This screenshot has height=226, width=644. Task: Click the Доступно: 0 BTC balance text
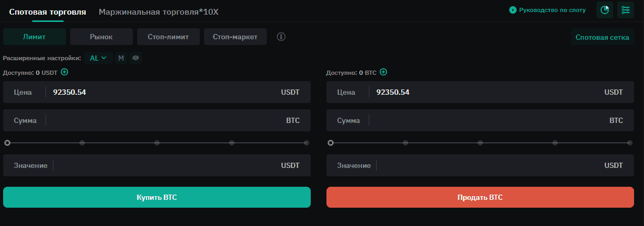(352, 73)
